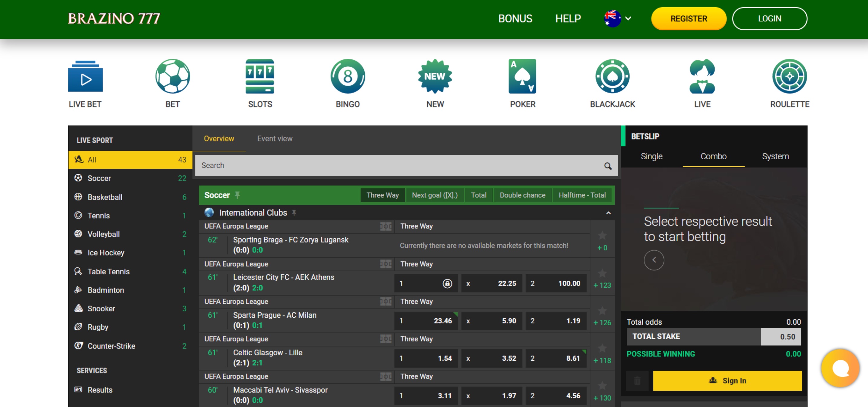Favorite the Leicester City - AEK Athens star
Viewport: 868px width, 407px height.
pyautogui.click(x=602, y=273)
